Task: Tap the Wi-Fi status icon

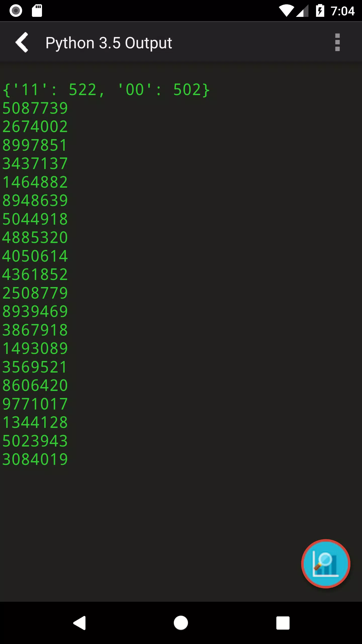Action: click(x=286, y=11)
